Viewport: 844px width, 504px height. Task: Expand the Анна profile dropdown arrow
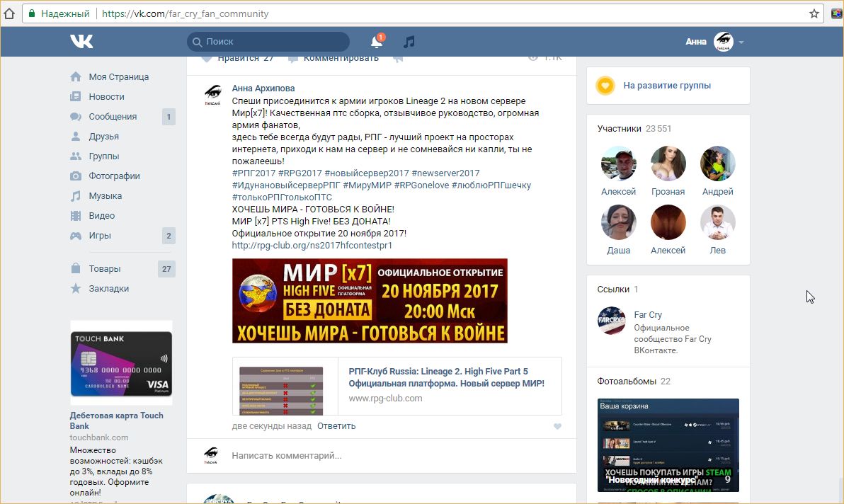pyautogui.click(x=741, y=42)
